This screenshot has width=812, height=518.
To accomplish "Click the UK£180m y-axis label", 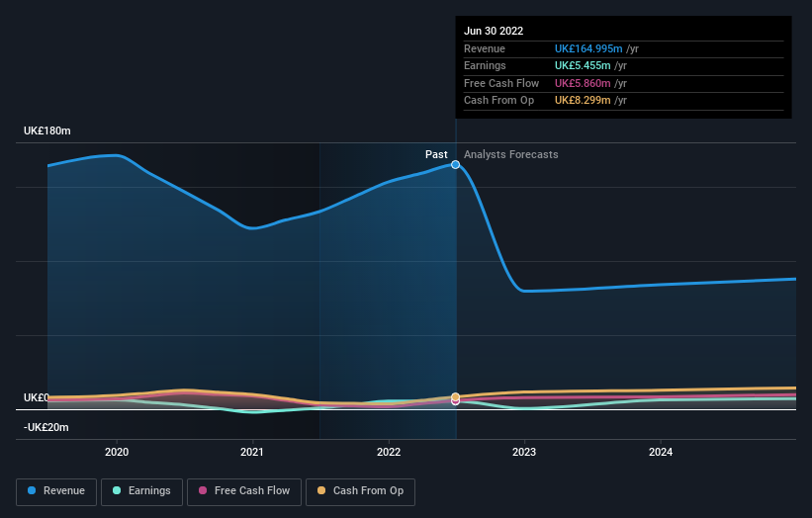I will (47, 130).
